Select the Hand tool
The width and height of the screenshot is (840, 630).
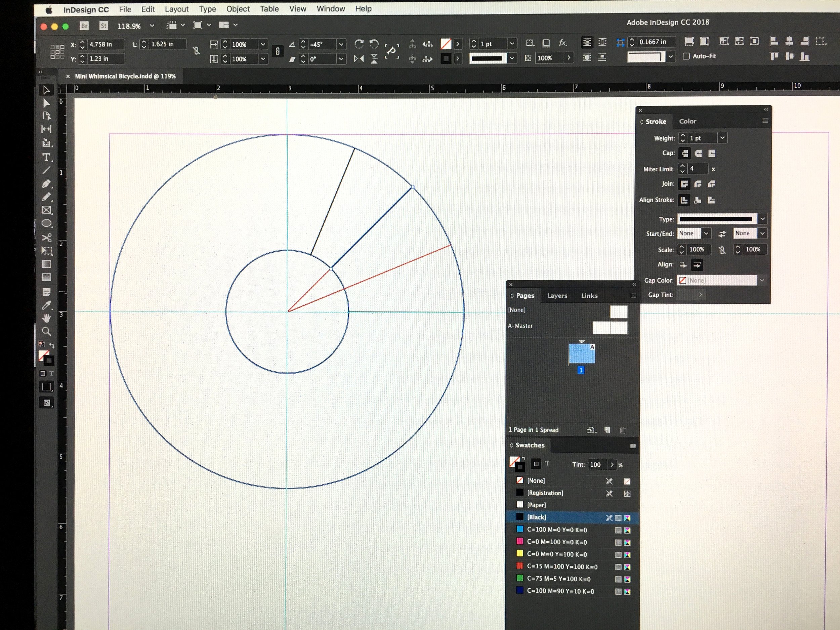click(x=46, y=318)
